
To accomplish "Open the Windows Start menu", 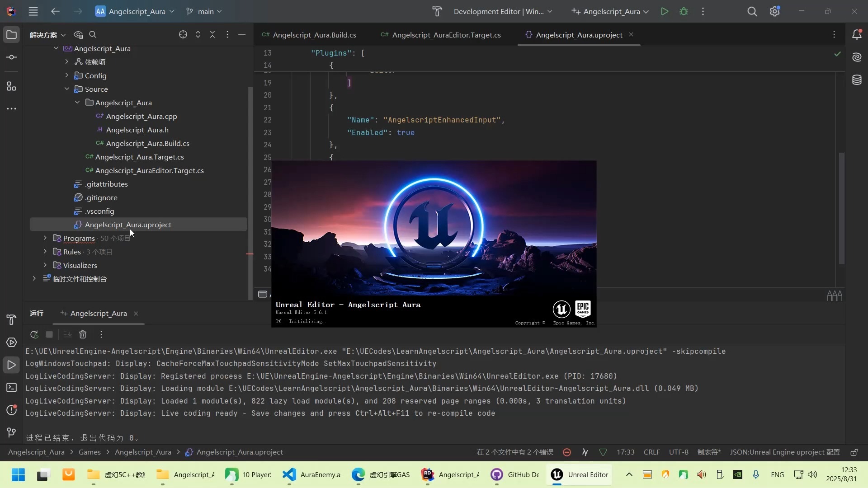I will point(18,474).
